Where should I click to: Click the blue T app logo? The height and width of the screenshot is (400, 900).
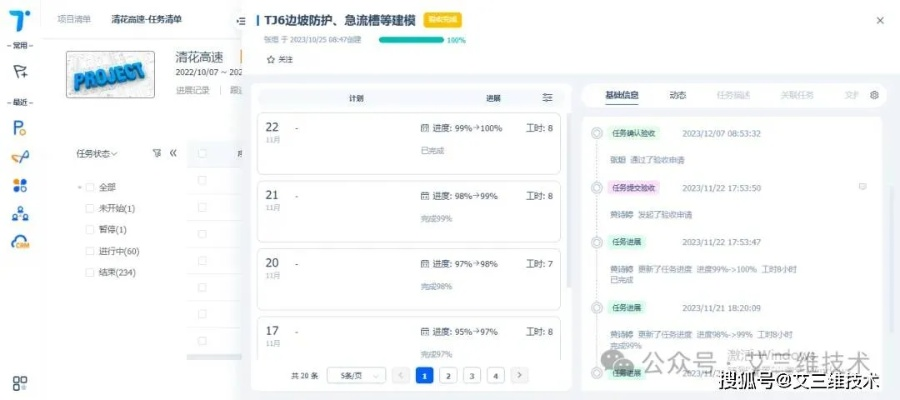tap(20, 21)
